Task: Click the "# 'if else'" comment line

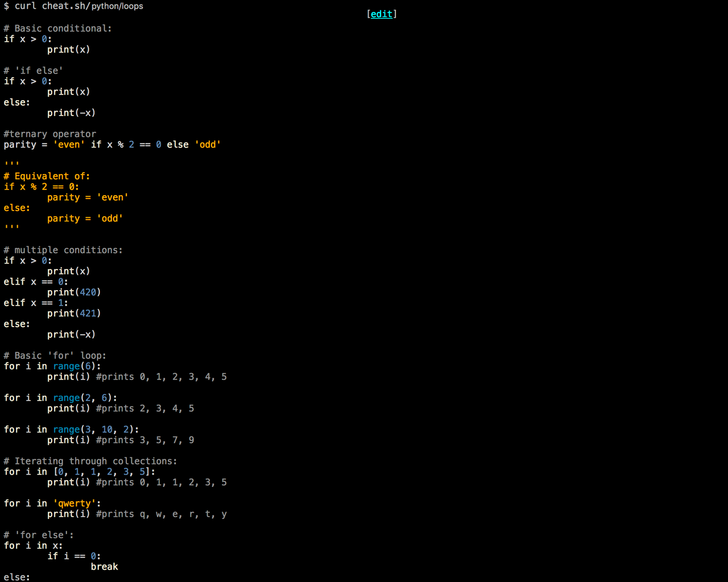Action: [x=33, y=71]
